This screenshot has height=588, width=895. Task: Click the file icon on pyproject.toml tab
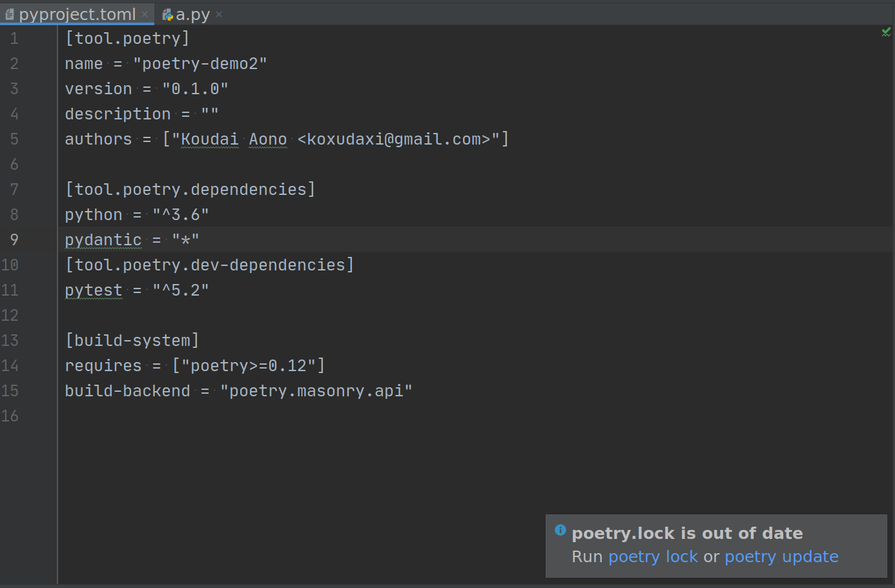pos(9,14)
